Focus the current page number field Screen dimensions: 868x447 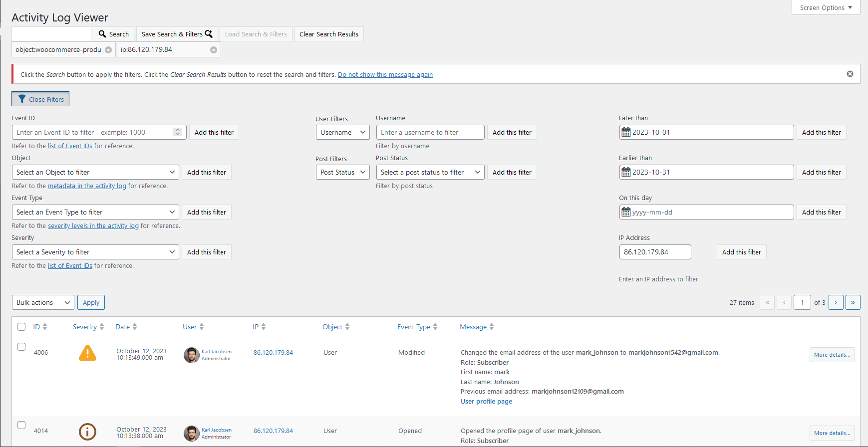802,302
